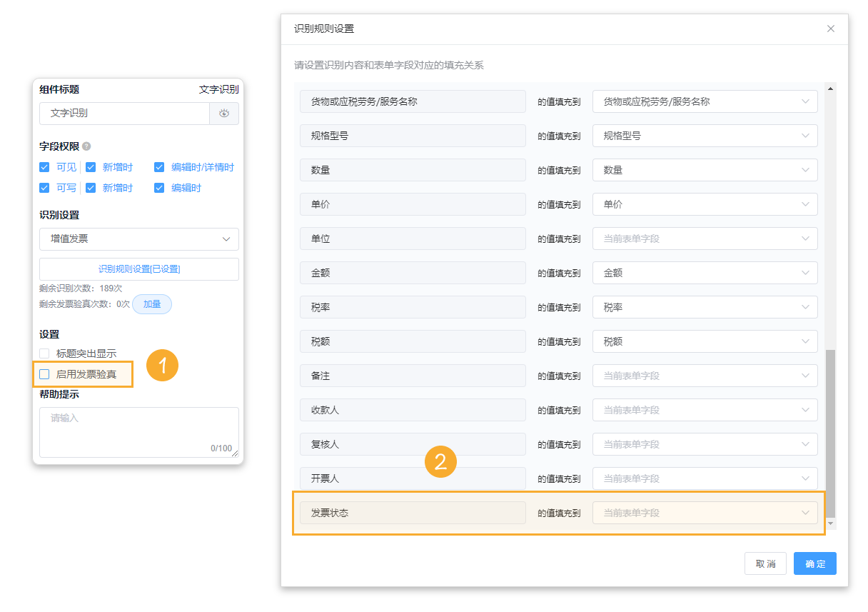Uncheck the 可见 checkbox

click(44, 167)
